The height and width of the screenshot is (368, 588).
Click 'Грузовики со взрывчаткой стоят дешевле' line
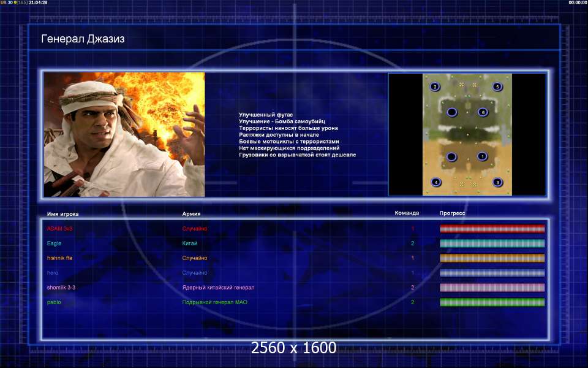click(x=298, y=155)
